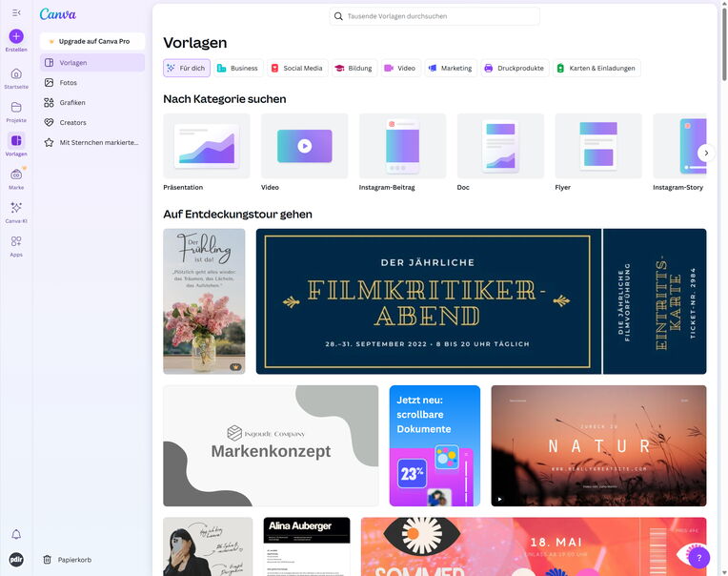Open the Filmkritiker-Abend ticket template
The height and width of the screenshot is (576, 728).
click(481, 301)
